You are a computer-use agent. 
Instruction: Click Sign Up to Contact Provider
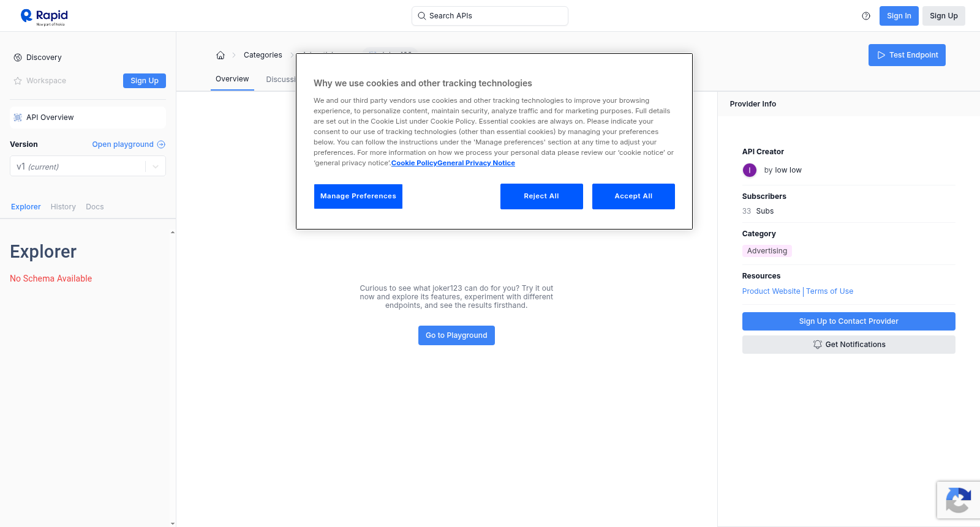tap(849, 321)
